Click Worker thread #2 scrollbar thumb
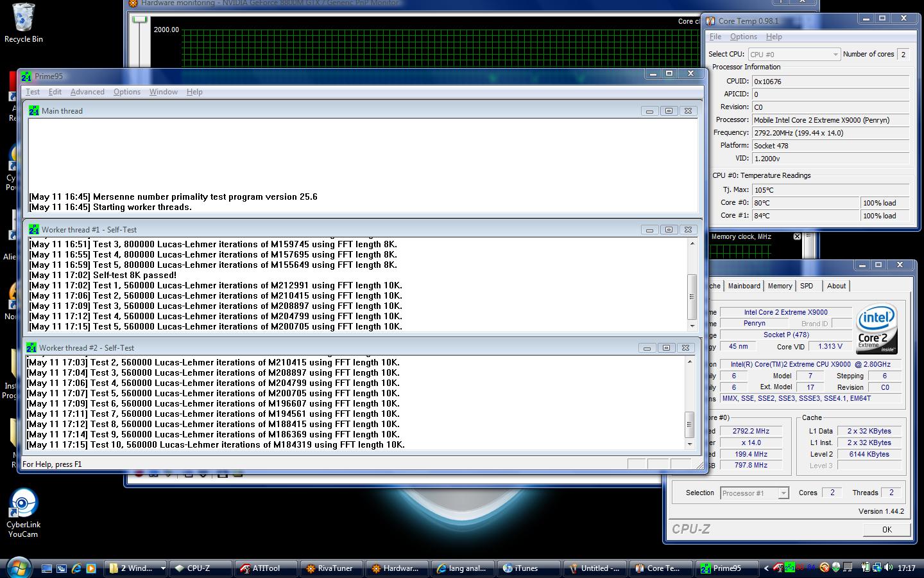Image resolution: width=924 pixels, height=578 pixels. click(x=689, y=424)
